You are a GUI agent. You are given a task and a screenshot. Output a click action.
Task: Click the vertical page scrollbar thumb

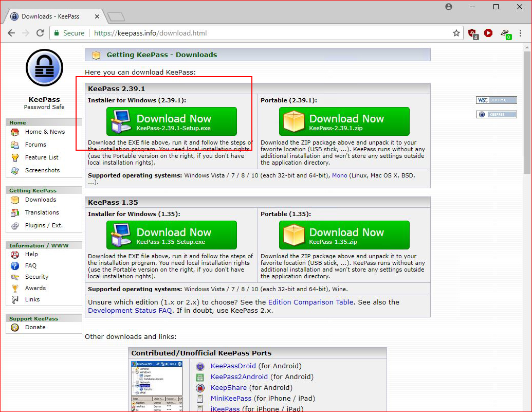pos(526,113)
